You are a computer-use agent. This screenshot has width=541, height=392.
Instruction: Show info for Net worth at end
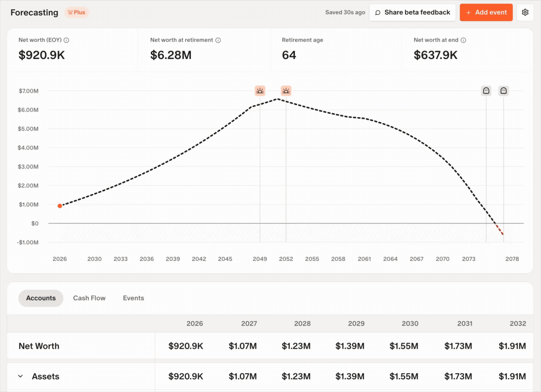coord(463,40)
